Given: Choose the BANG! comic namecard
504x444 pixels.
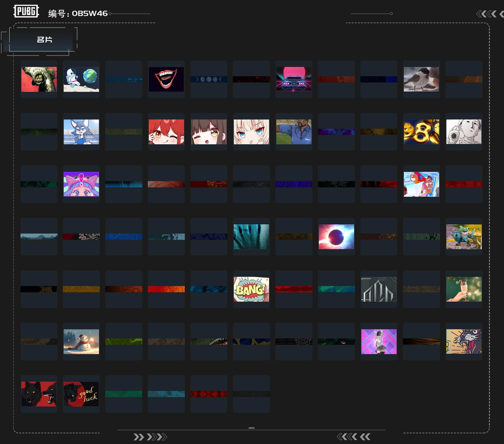Looking at the screenshot, I should pyautogui.click(x=251, y=289).
